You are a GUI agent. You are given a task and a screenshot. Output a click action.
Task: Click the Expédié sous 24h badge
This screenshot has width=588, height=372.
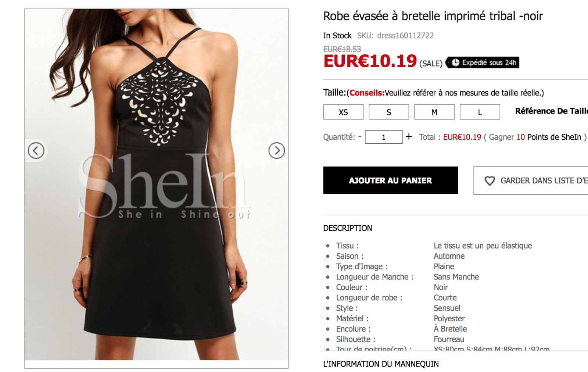coord(483,62)
